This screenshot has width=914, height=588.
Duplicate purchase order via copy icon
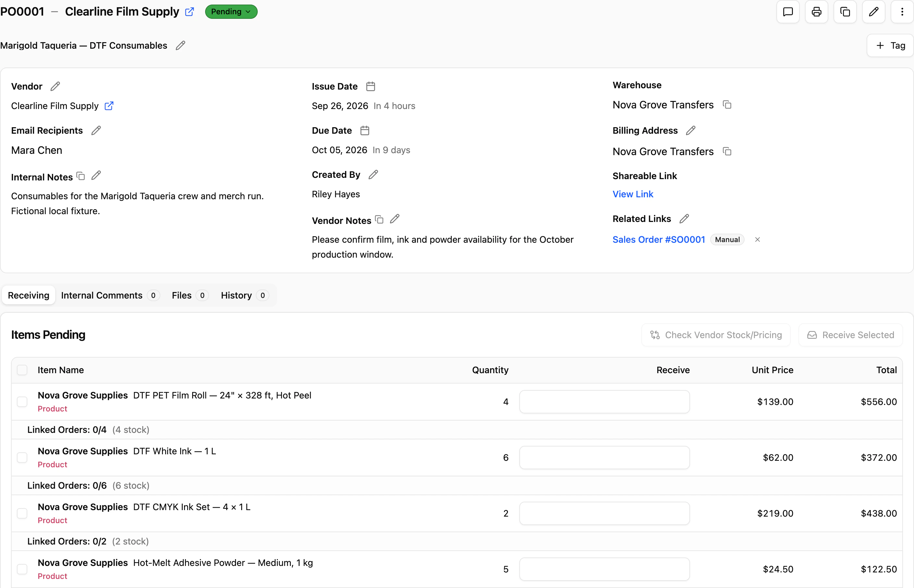point(845,12)
